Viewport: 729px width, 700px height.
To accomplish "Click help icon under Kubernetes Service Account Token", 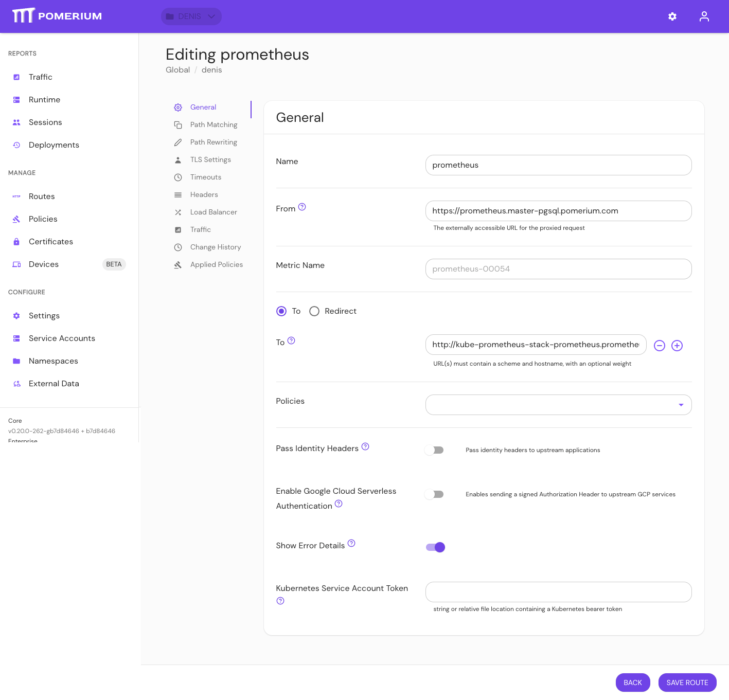I will pos(280,601).
